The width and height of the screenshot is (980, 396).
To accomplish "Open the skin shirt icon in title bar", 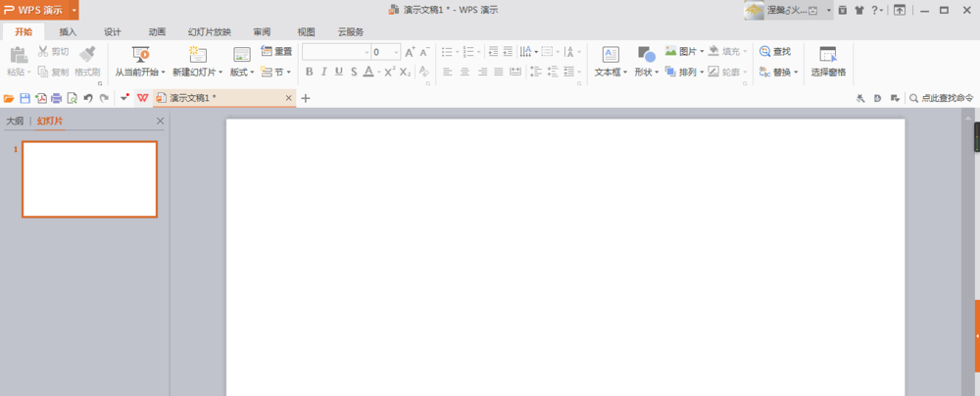I will pyautogui.click(x=859, y=10).
